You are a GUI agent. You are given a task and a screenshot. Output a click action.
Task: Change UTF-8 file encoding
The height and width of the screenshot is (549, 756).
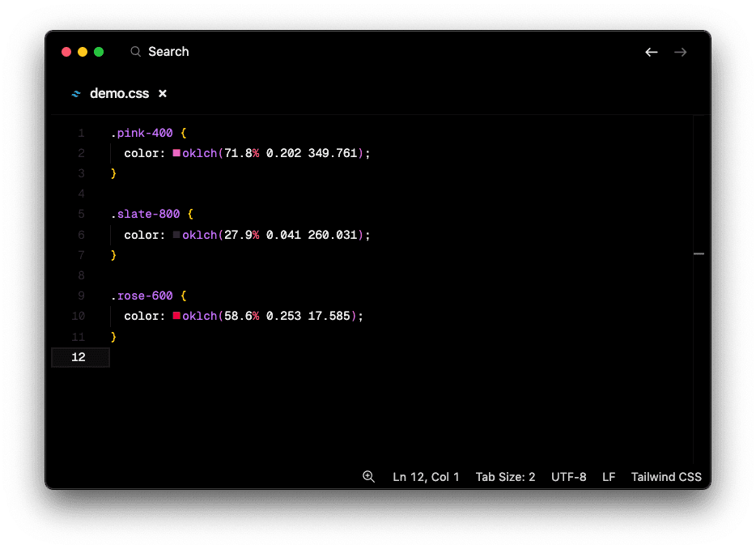[x=569, y=477]
